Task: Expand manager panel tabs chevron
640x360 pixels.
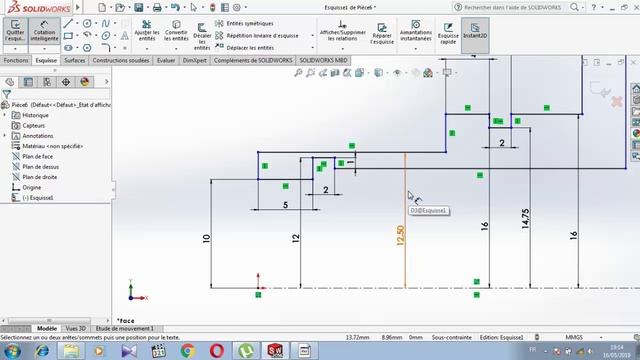Action: [x=106, y=82]
